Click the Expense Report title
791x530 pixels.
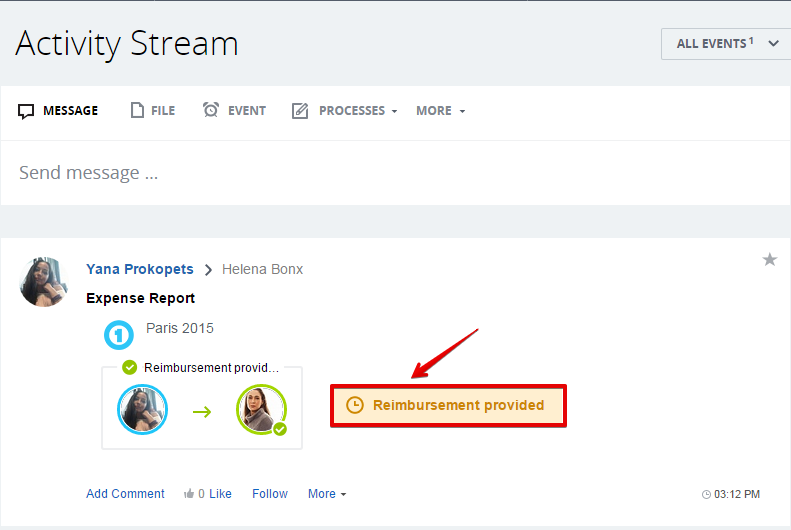click(140, 298)
